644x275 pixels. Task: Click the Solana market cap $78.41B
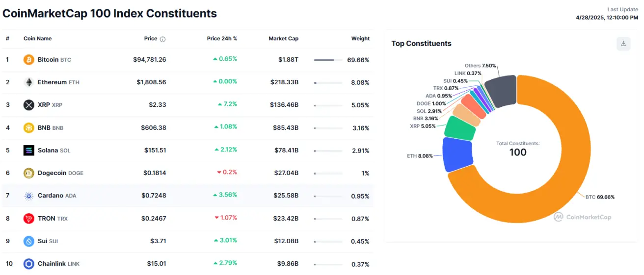point(286,150)
